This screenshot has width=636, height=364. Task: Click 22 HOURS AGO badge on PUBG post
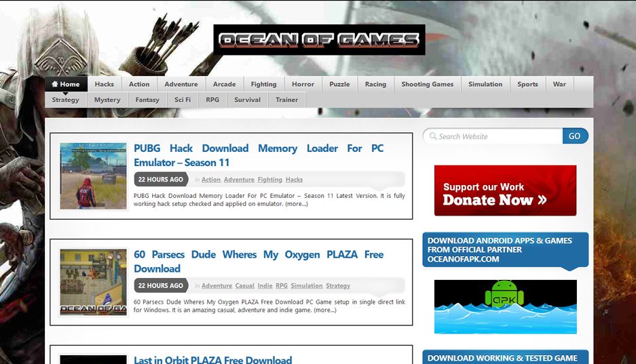pyautogui.click(x=161, y=180)
